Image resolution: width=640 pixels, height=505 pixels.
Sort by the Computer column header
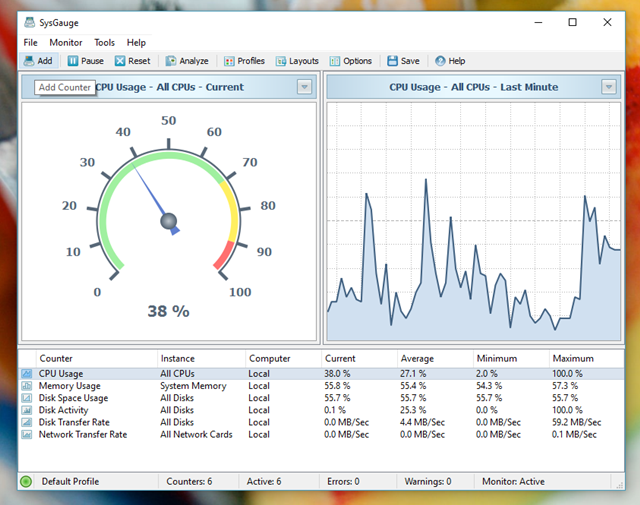click(x=284, y=358)
